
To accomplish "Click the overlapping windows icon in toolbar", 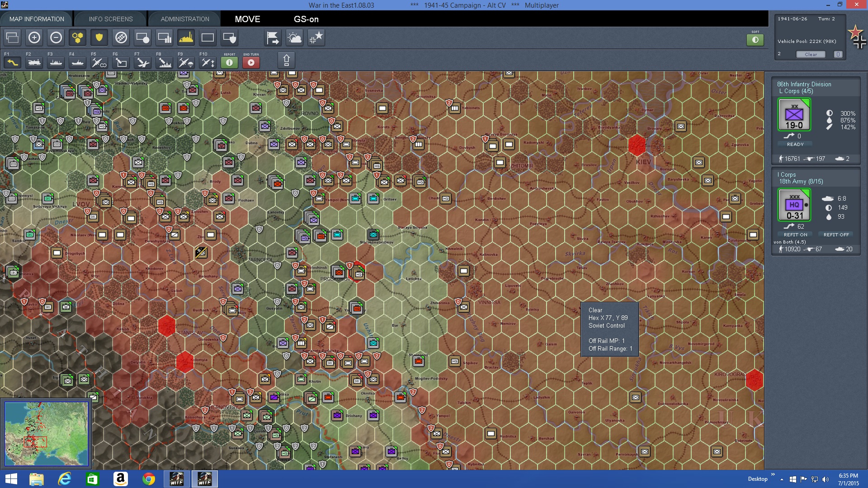I will pos(13,38).
